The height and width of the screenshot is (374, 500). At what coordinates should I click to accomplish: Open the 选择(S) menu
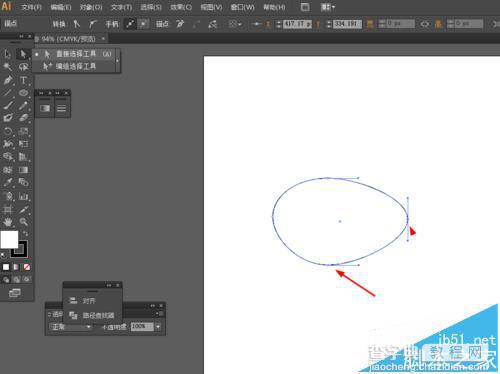(151, 7)
